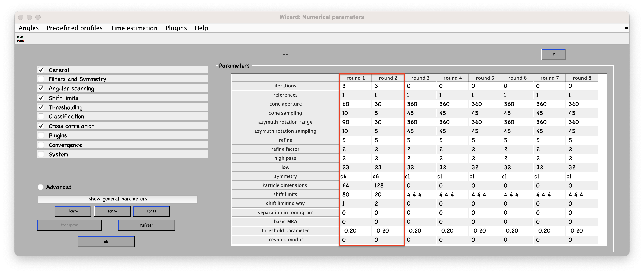644x274 pixels.
Task: Click the high pass row label
Action: (x=285, y=158)
